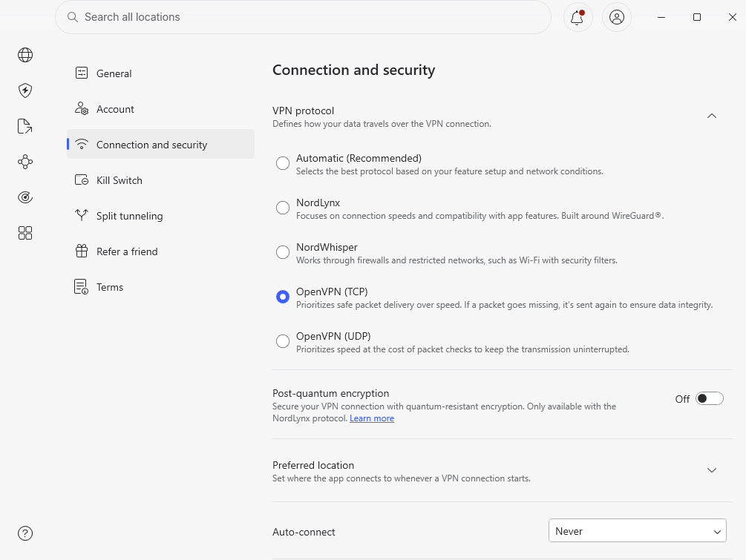Select the OpenVPN (UDP) radio button

click(x=283, y=341)
